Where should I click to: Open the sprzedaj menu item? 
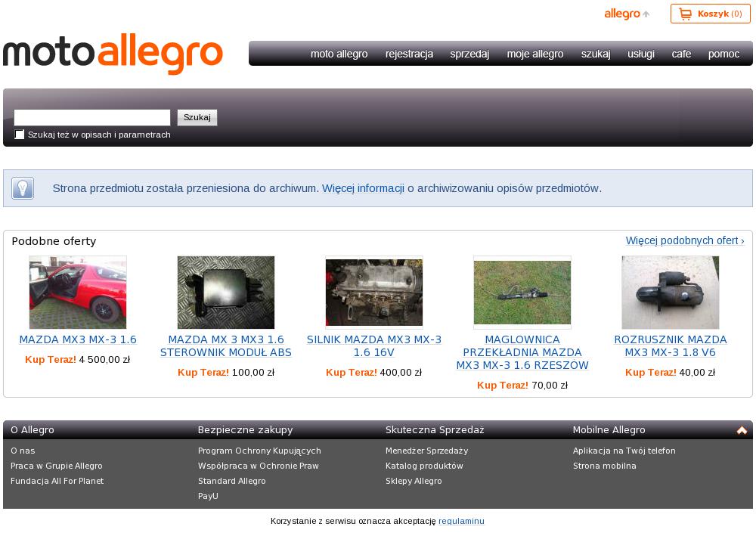click(469, 54)
